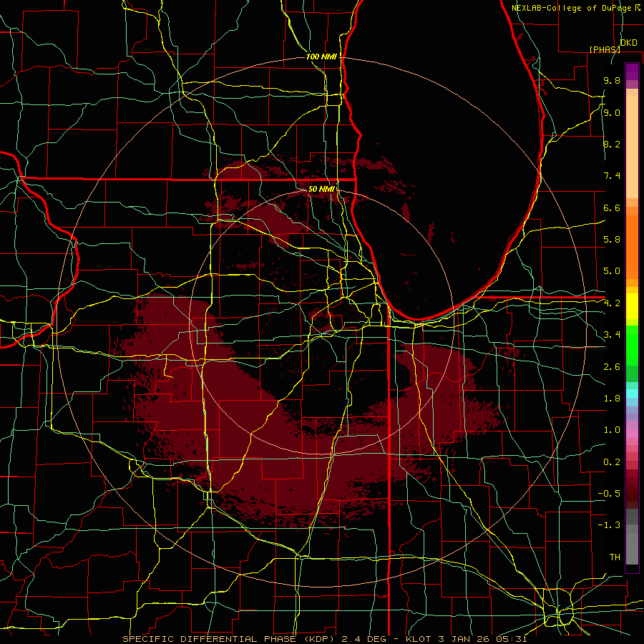Pick the purple segment atop the color bar
Image resolution: width=644 pixels, height=644 pixels.
pyautogui.click(x=632, y=72)
